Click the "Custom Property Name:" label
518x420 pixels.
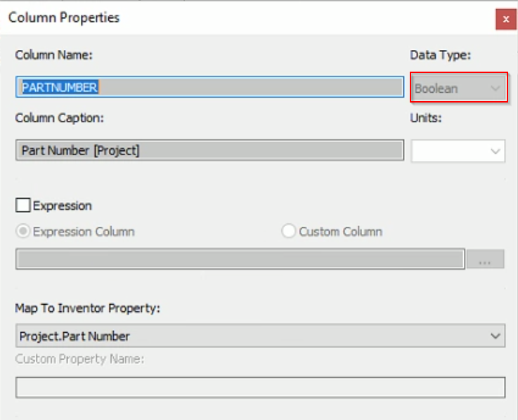click(x=79, y=360)
